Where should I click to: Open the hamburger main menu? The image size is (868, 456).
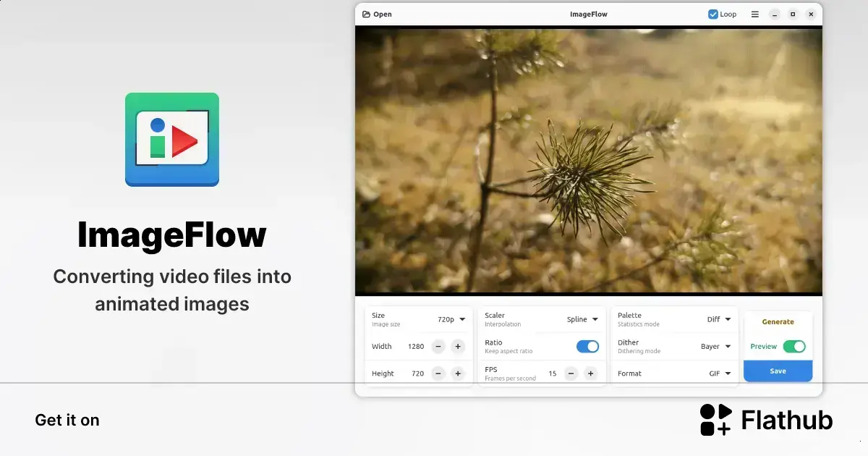point(754,14)
